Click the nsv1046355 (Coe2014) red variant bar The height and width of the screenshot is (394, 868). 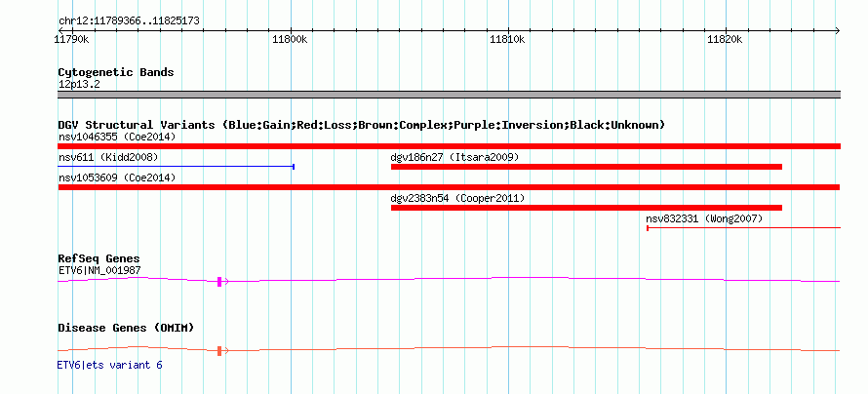(x=449, y=146)
